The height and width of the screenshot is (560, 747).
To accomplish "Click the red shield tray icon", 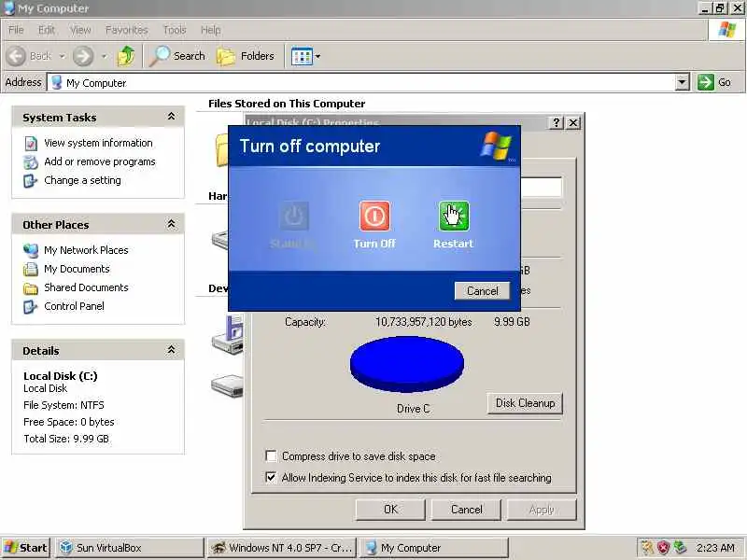I will click(663, 548).
